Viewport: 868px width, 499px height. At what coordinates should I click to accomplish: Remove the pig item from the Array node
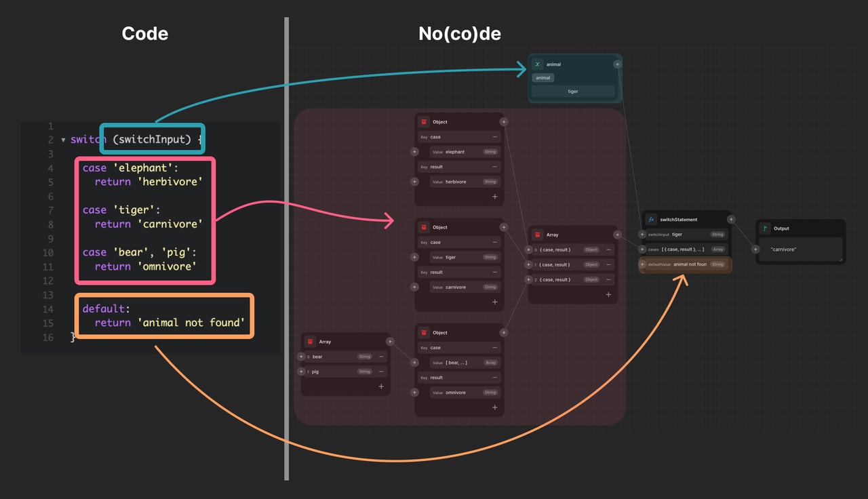(381, 372)
